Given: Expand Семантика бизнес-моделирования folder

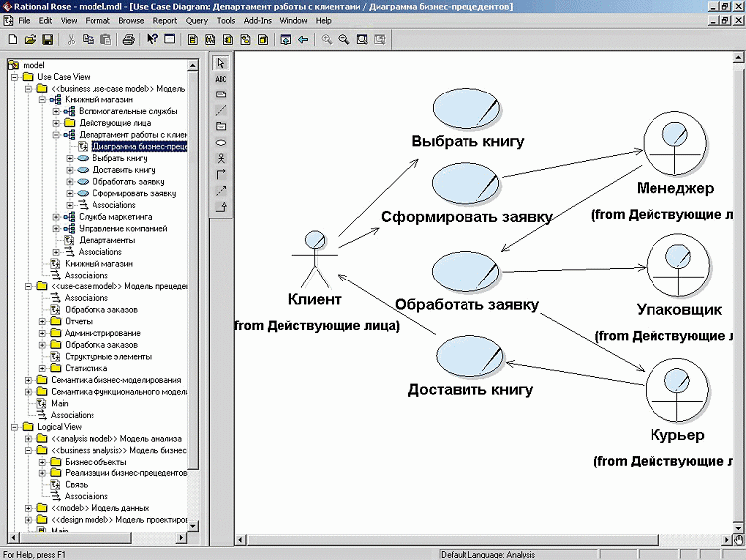Looking at the screenshot, I should pos(28,380).
